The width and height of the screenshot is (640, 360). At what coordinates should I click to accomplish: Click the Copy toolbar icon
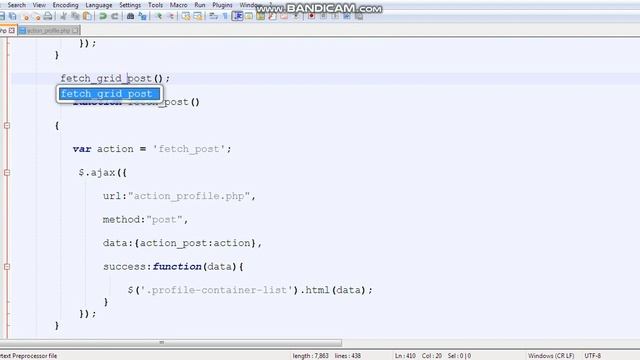click(x=76, y=16)
